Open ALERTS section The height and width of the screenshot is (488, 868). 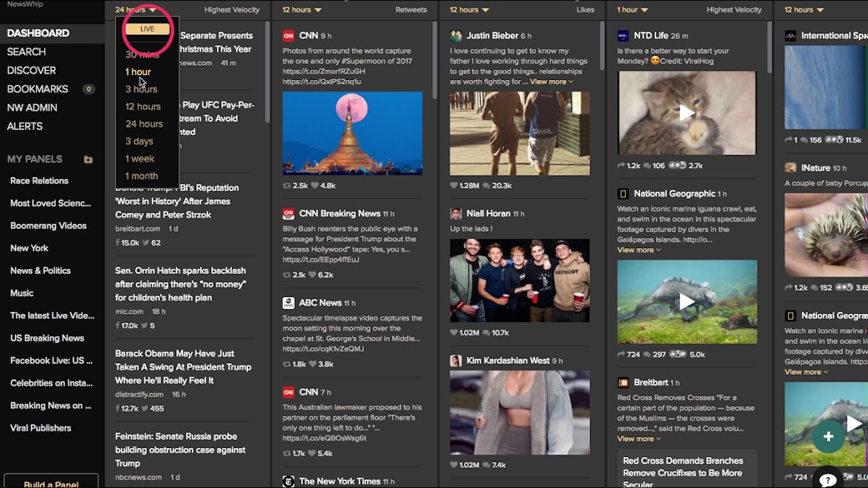coord(24,126)
